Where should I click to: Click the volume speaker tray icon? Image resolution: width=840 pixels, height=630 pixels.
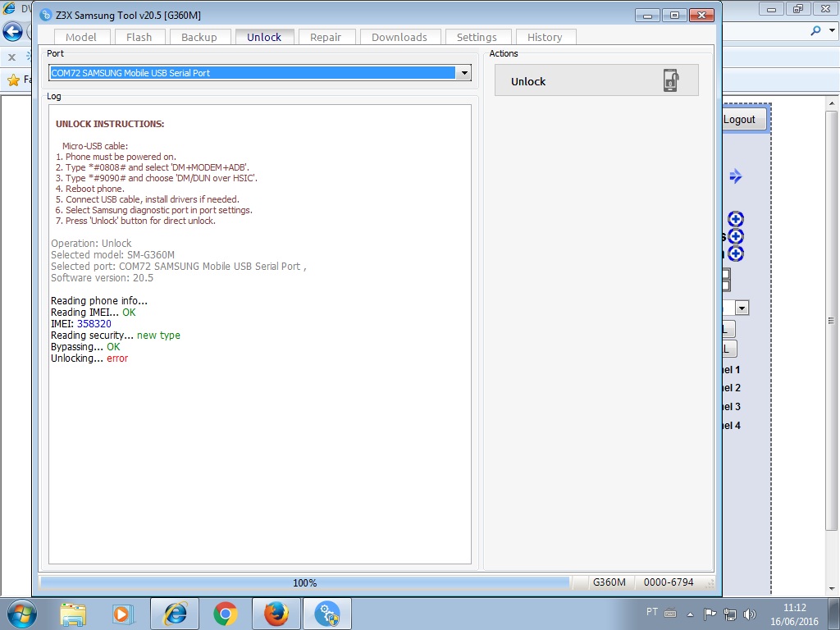click(x=750, y=614)
